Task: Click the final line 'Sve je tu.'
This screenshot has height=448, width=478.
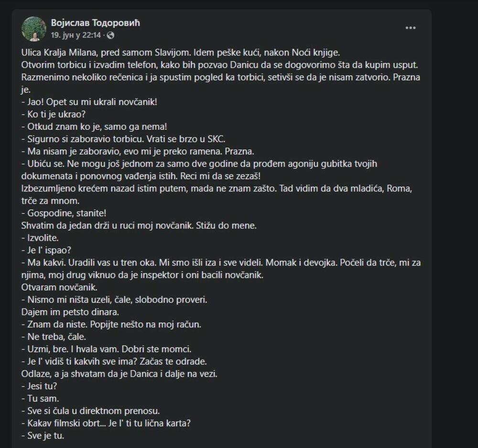Action: point(43,436)
